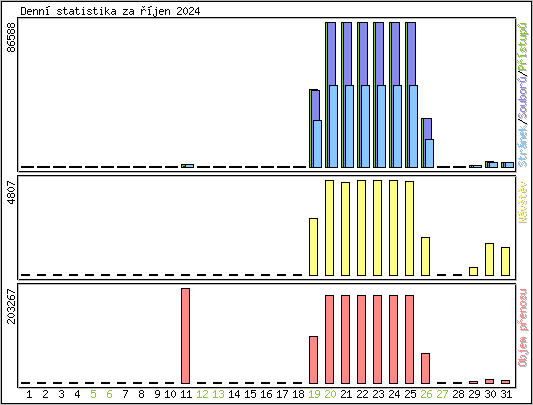This screenshot has width=533, height=405.
Task: Click the yellow visits bar for day 30
Action: 489,259
